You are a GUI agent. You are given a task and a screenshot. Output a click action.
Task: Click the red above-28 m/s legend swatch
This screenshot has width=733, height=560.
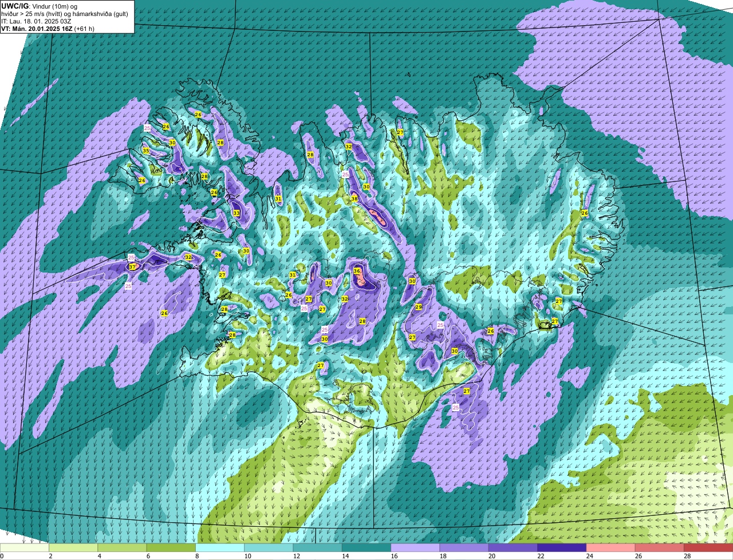(x=708, y=548)
